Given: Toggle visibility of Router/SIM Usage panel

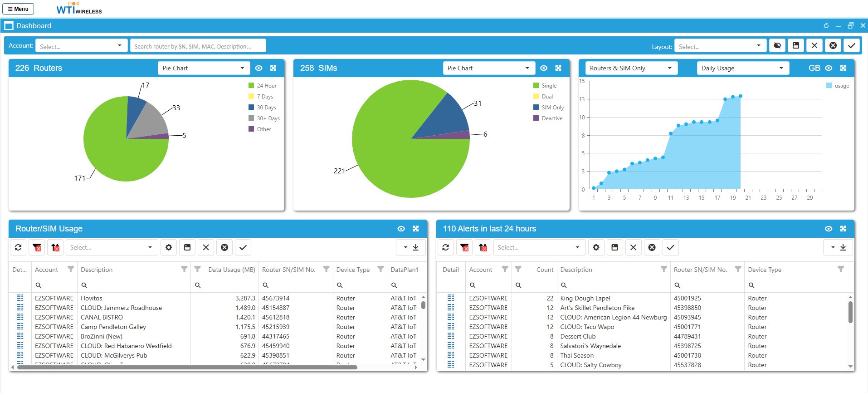Looking at the screenshot, I should 401,229.
